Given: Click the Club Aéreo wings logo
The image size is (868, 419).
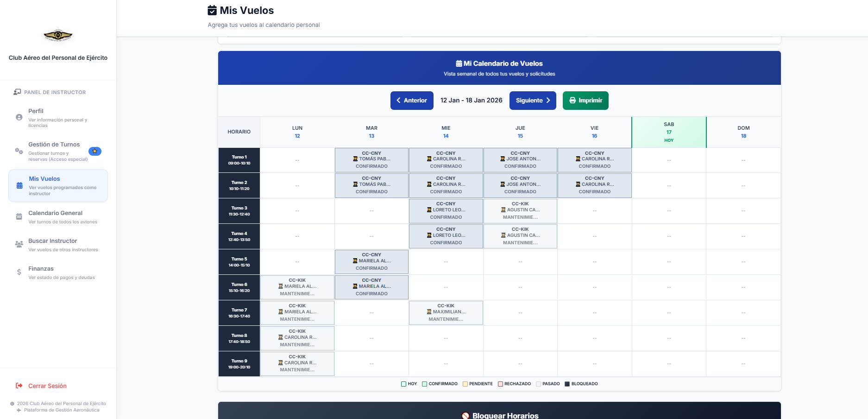Looking at the screenshot, I should 57,35.
